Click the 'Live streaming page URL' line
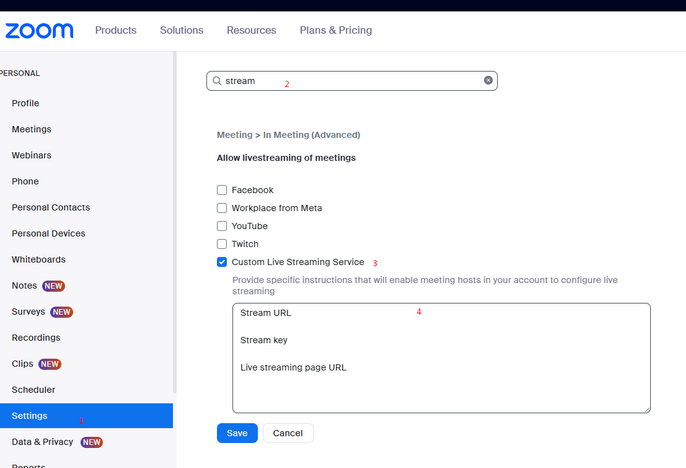The width and height of the screenshot is (686, 468). tap(293, 367)
